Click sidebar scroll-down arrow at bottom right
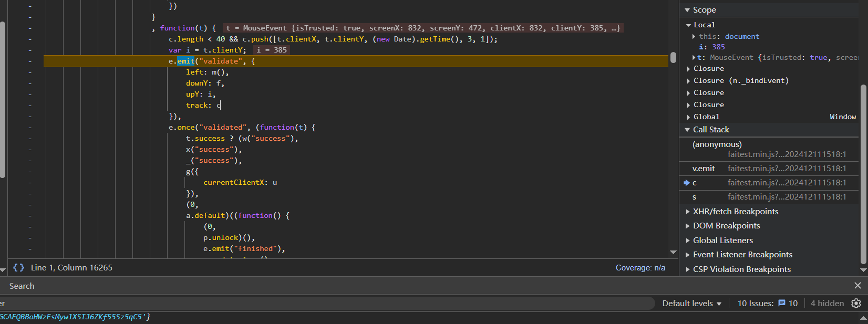Screen dimensions: 868x324 863,270
